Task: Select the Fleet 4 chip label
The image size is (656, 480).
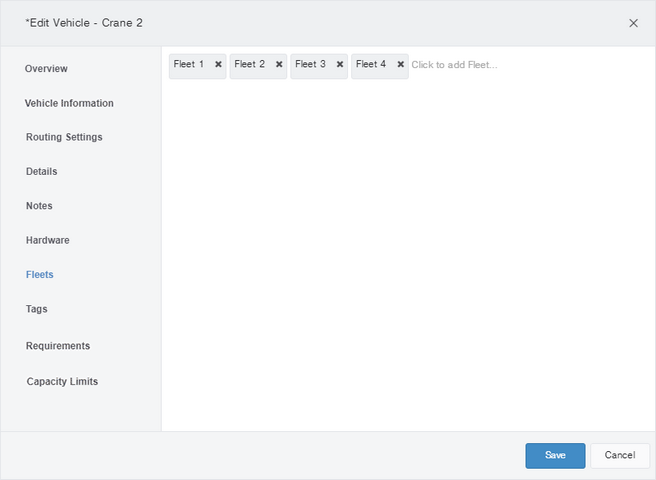Action: click(371, 64)
